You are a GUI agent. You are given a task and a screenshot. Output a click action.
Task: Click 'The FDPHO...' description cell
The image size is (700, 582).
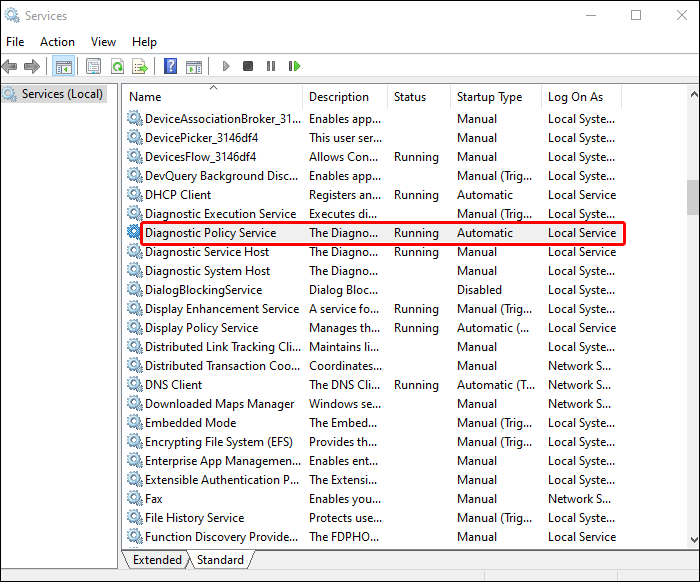coord(344,537)
